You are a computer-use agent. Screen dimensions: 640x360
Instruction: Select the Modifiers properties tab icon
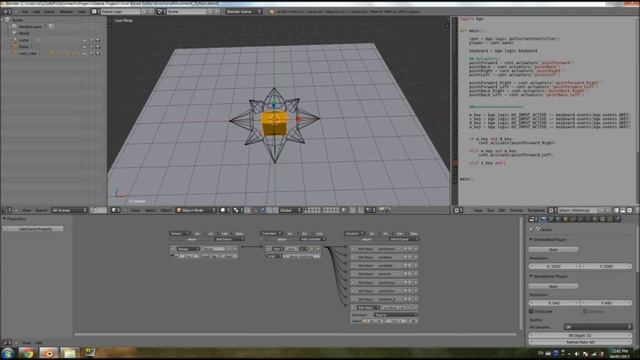(x=580, y=220)
